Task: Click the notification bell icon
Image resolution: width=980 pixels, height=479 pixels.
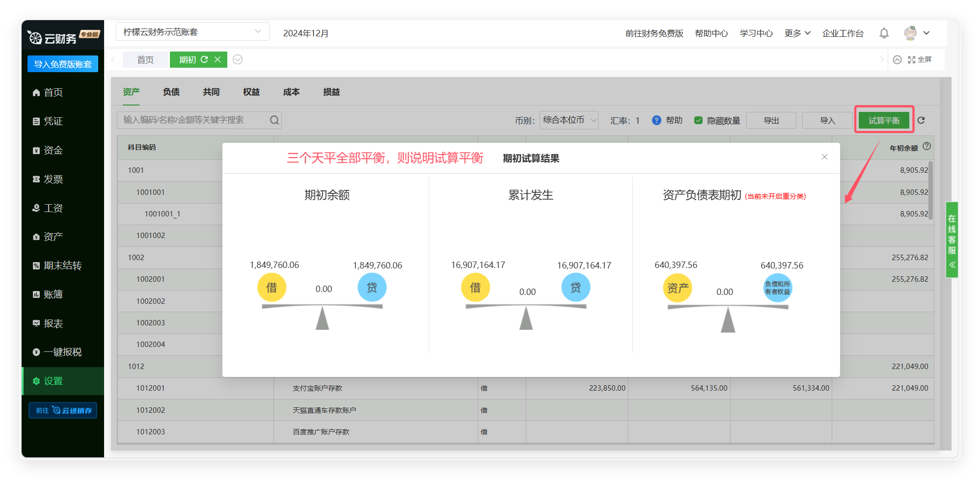Action: click(884, 33)
